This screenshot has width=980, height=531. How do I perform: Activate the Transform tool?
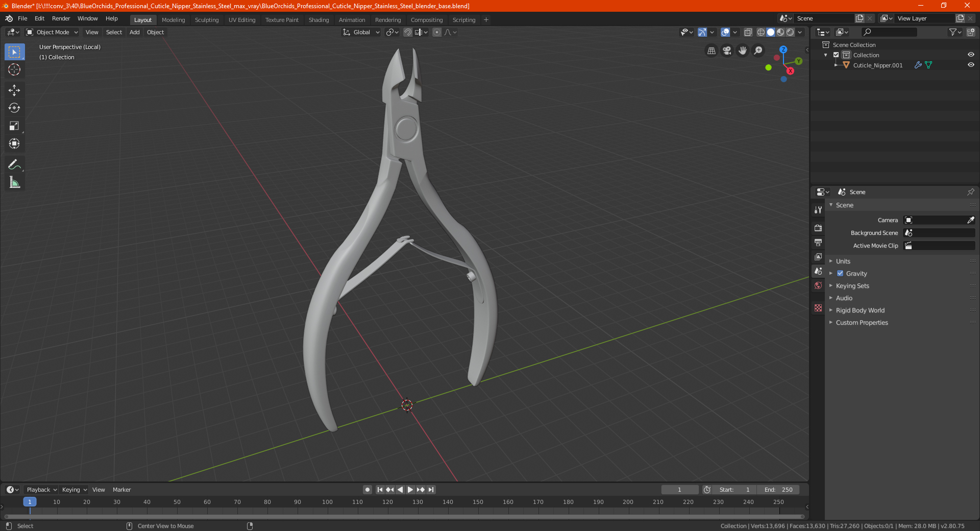coord(14,143)
